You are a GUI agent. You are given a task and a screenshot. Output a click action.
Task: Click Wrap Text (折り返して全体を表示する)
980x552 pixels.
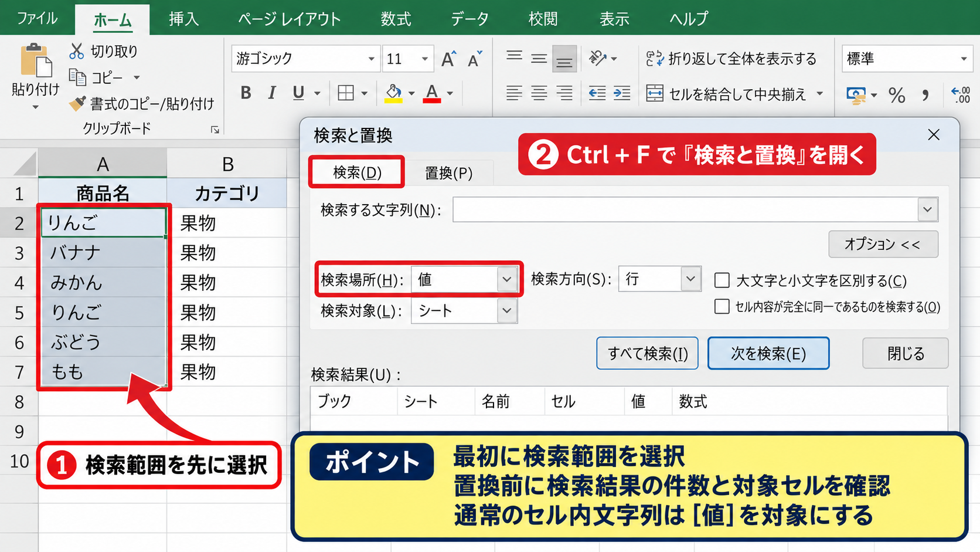(x=731, y=59)
